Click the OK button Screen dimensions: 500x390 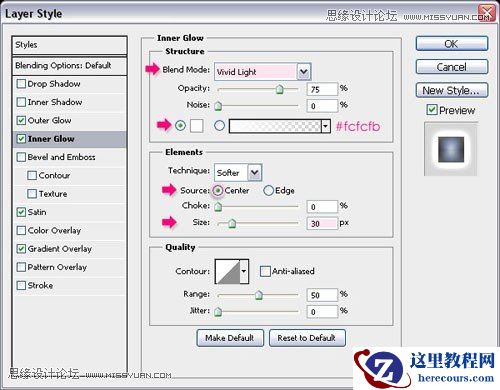tap(452, 44)
